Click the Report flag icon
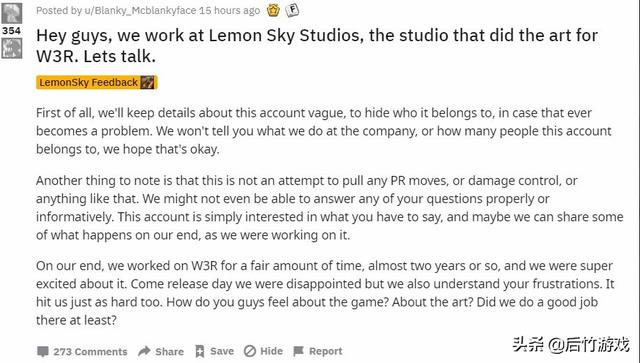Screen dimensions: 640x363 299,351
